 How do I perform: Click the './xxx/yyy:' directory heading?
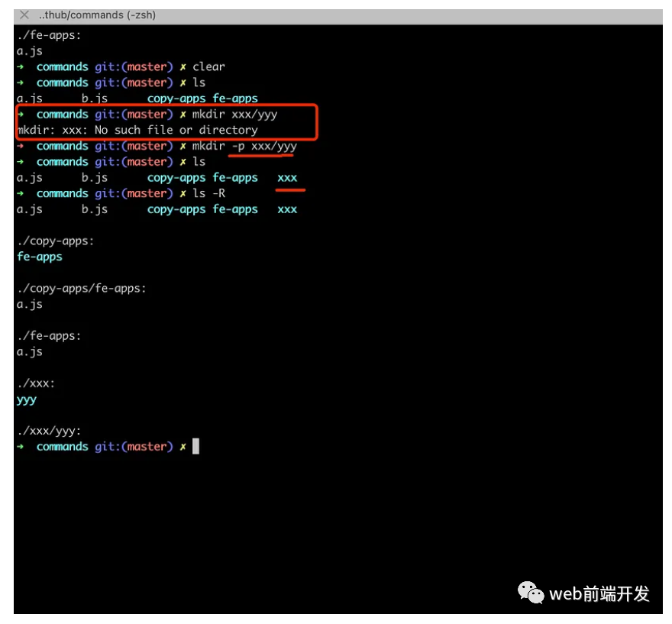49,431
